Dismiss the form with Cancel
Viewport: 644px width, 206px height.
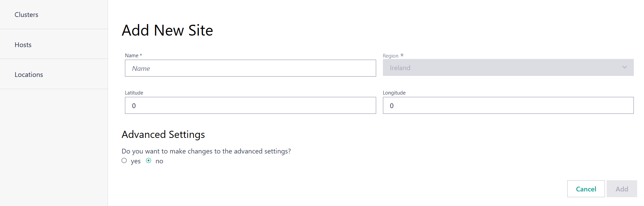[586, 189]
